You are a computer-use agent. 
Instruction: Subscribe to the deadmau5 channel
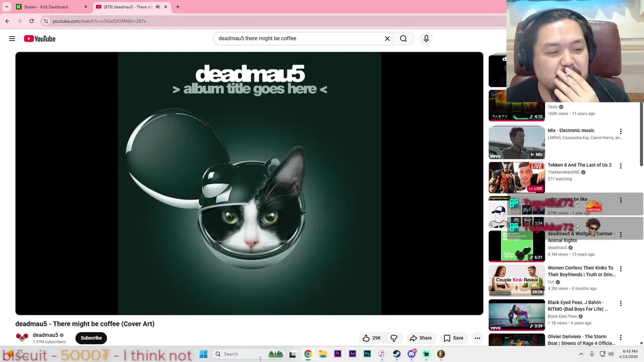point(91,338)
